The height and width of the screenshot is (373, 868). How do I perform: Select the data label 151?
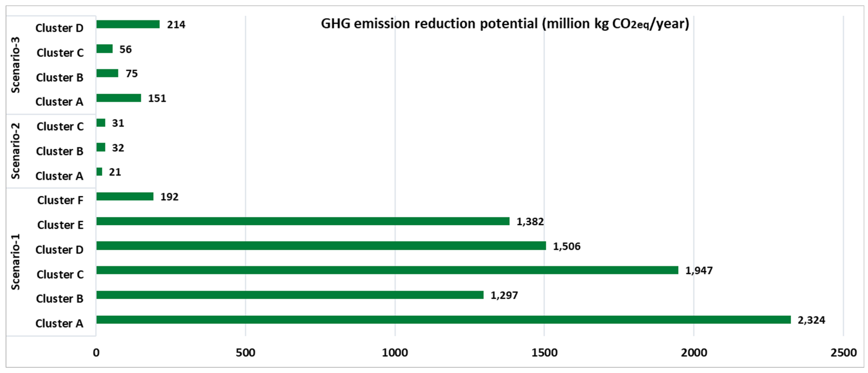click(x=157, y=98)
